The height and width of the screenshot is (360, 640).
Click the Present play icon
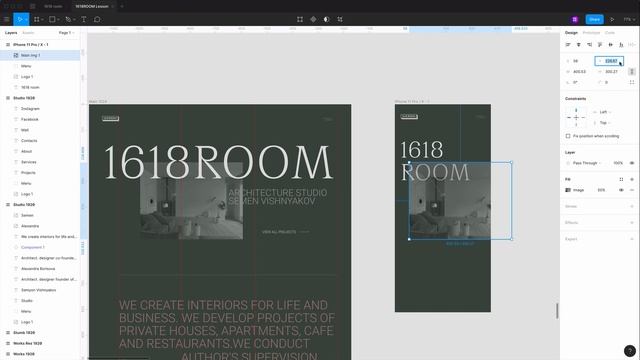(x=612, y=19)
